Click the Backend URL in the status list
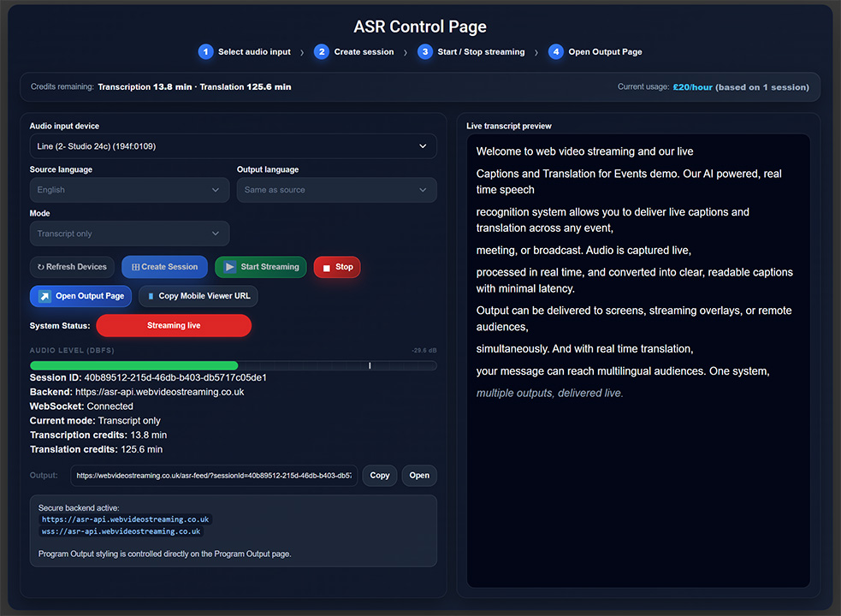This screenshot has height=616, width=841. (159, 392)
